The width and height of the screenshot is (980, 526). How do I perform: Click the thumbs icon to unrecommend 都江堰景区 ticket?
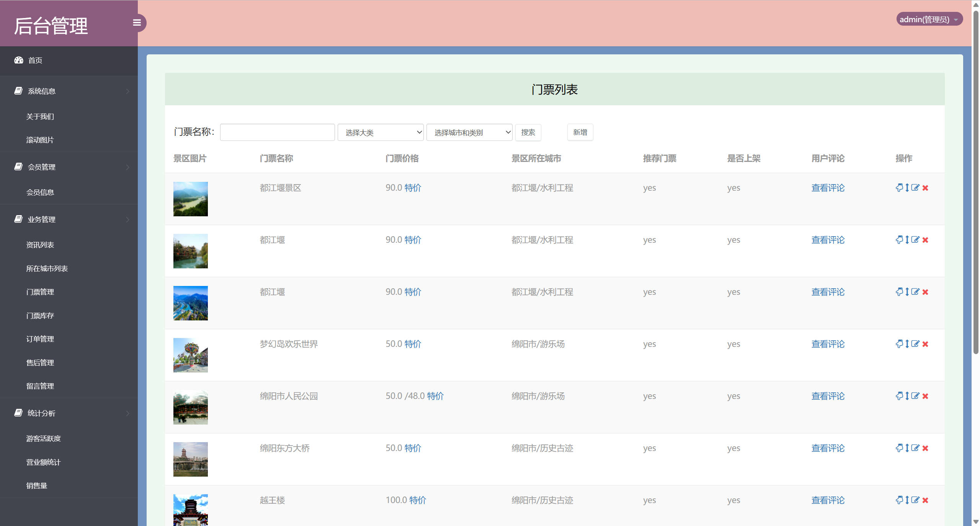pos(899,188)
